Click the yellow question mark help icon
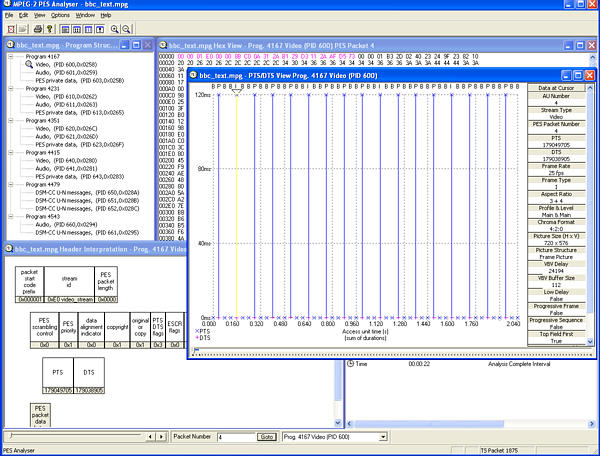600x456 pixels. click(49, 29)
